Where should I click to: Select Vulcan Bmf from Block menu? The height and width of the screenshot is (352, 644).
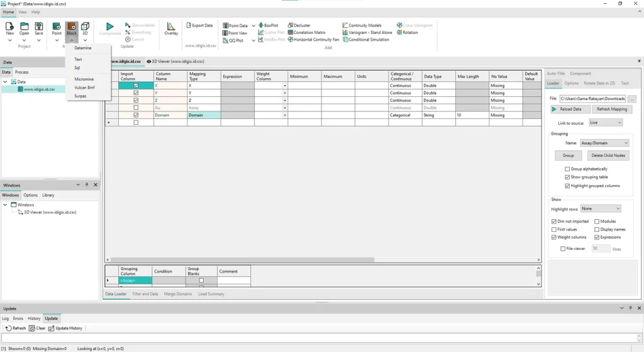tap(85, 88)
